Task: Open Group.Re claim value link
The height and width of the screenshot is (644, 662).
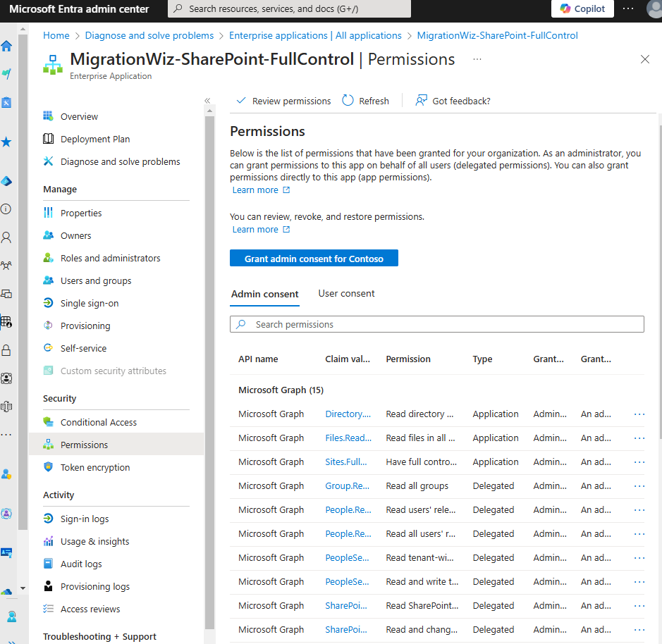Action: [347, 486]
